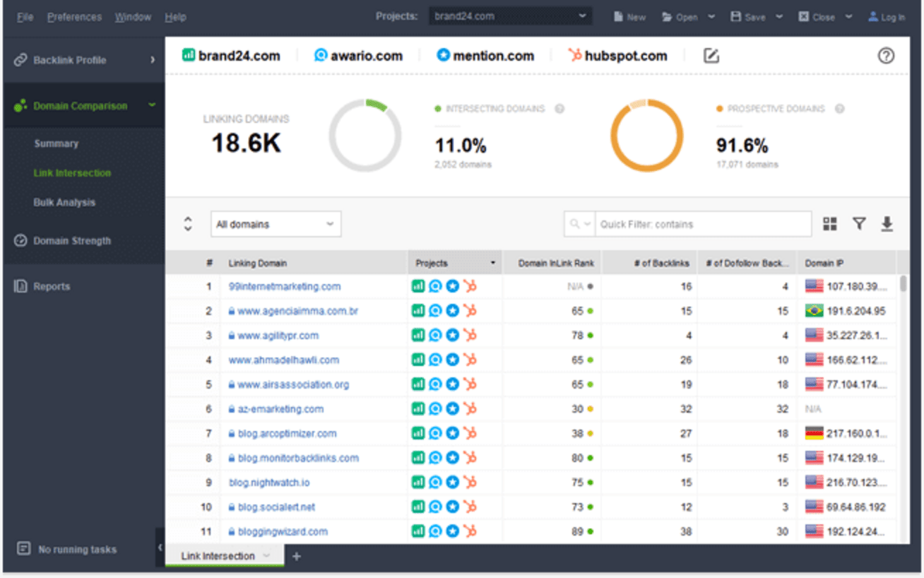
Task: Add a new tab with plus icon
Action: pos(297,556)
